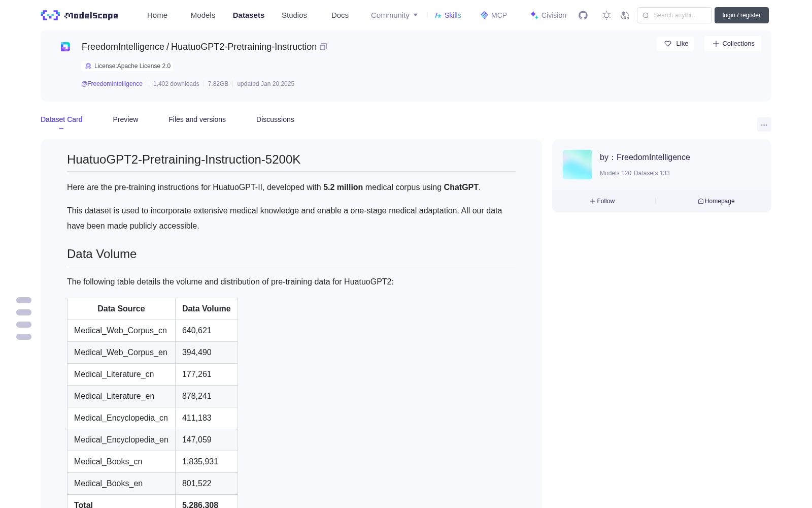The width and height of the screenshot is (812, 508).
Task: Click the Data Volume column header
Action: [207, 309]
